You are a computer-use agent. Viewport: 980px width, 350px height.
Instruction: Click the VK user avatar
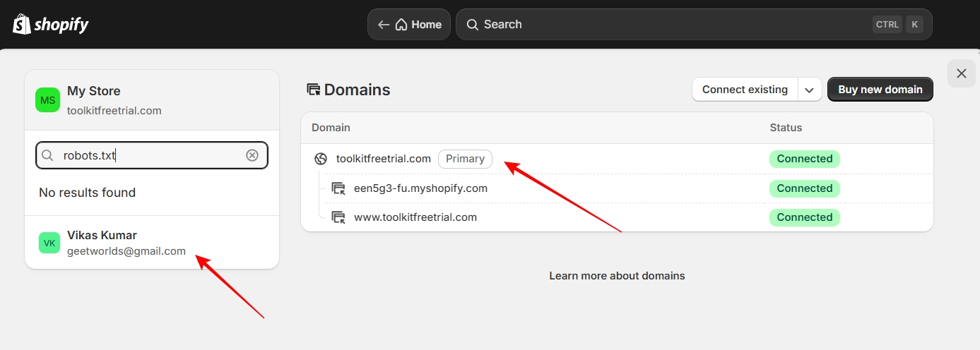click(x=49, y=243)
